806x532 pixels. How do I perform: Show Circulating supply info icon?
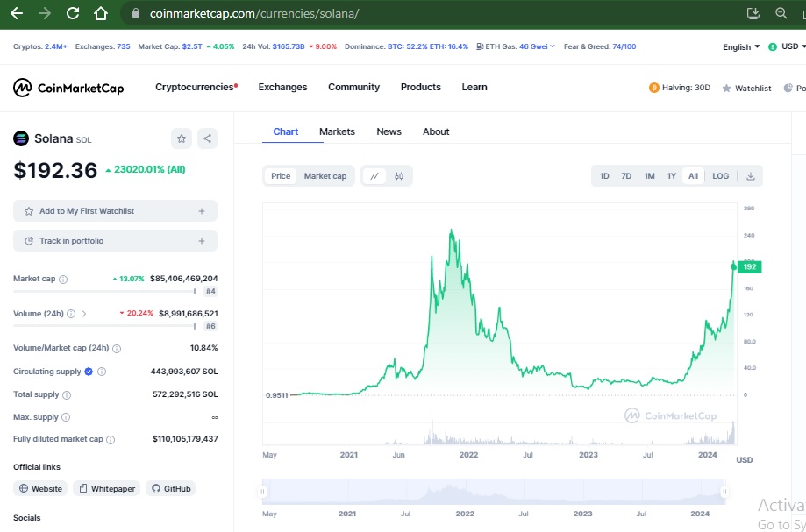coord(102,372)
